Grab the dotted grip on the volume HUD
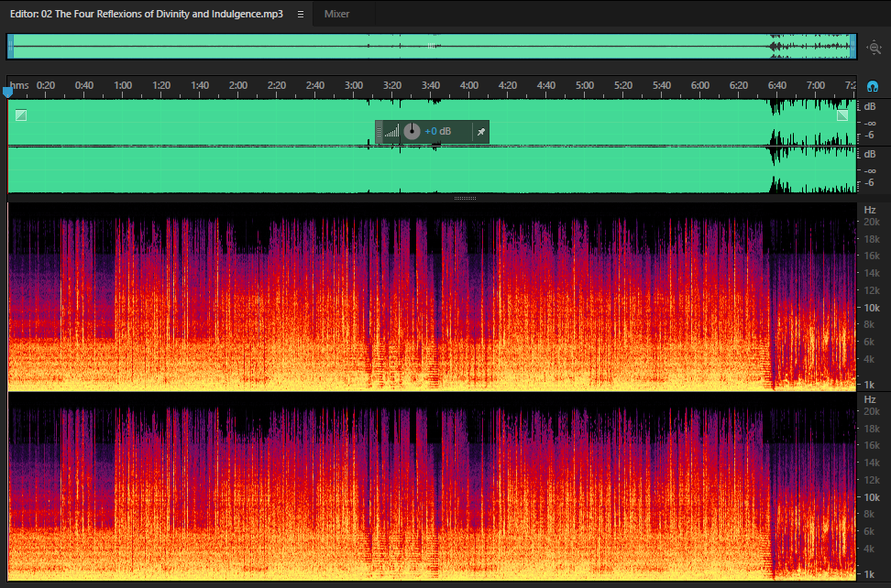 379,132
